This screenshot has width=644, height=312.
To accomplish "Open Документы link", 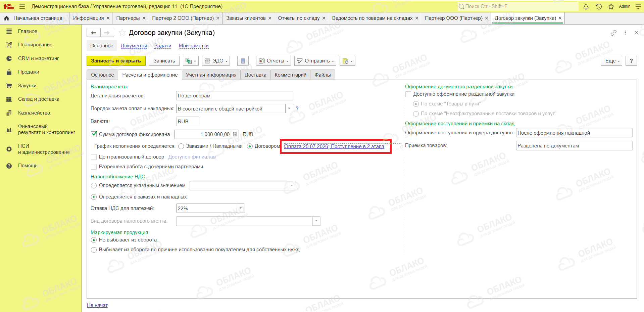I will [134, 46].
